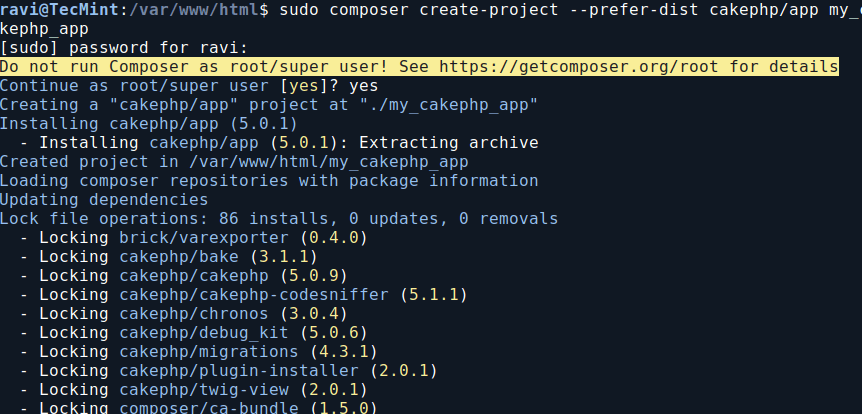Click the cakephp/twig-view package name
The height and width of the screenshot is (414, 862).
click(x=204, y=389)
